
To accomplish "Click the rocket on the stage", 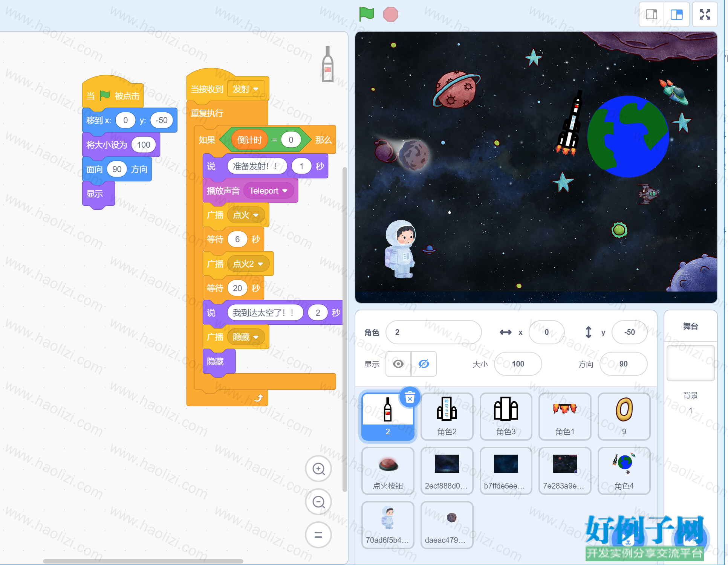I will point(570,124).
